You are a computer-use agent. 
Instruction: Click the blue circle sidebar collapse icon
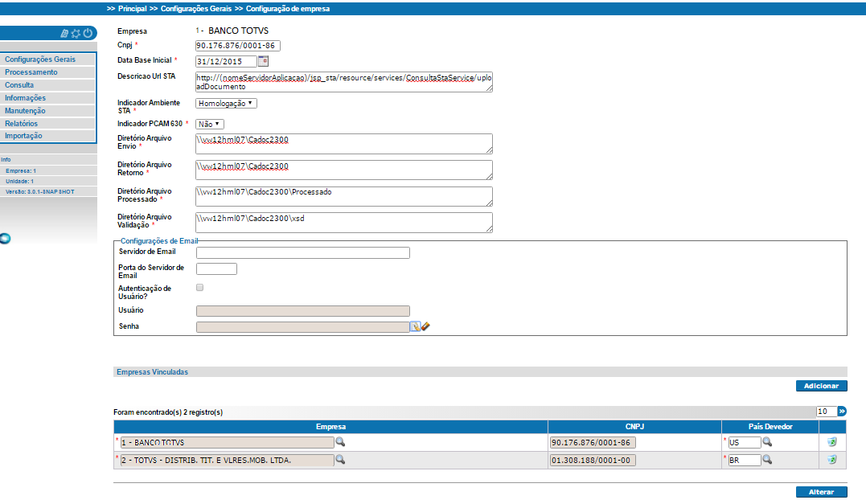coord(5,239)
